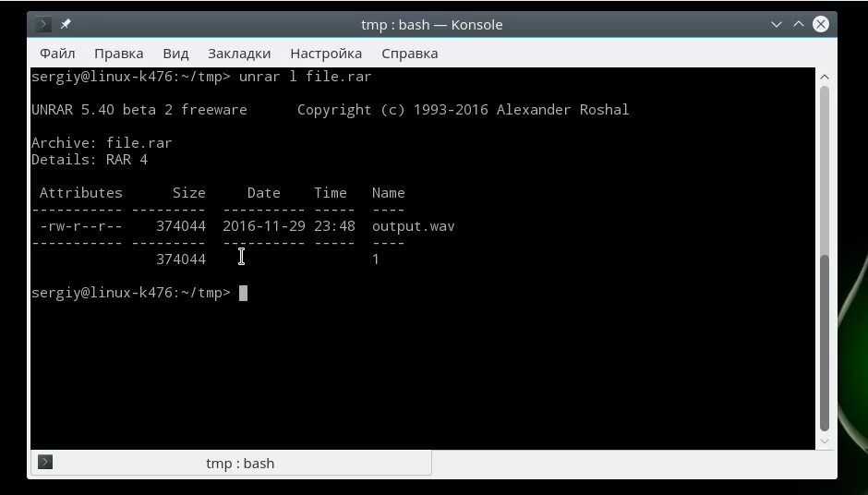Click the vertical scrollbar handle
The height and width of the screenshot is (495, 868).
(x=825, y=343)
